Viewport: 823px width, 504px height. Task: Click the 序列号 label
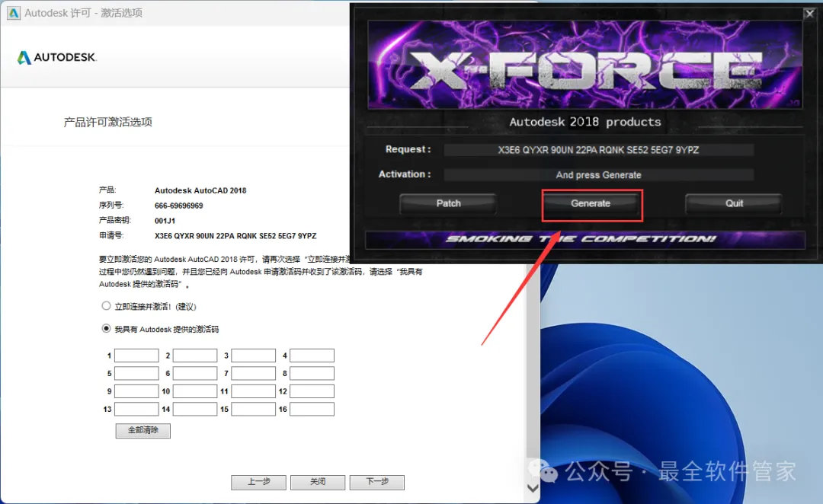click(111, 205)
